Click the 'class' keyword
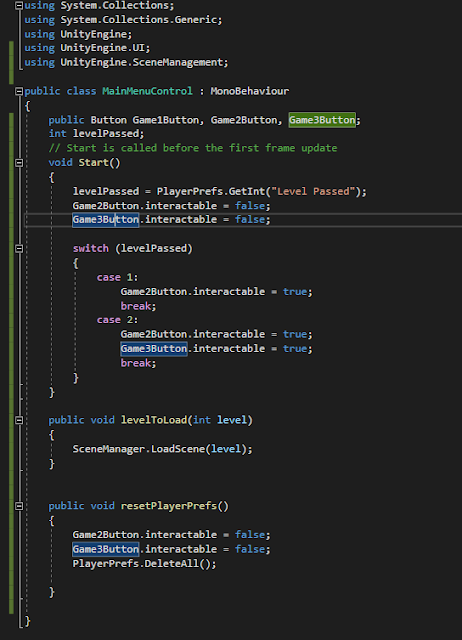The height and width of the screenshot is (640, 462). tap(81, 91)
